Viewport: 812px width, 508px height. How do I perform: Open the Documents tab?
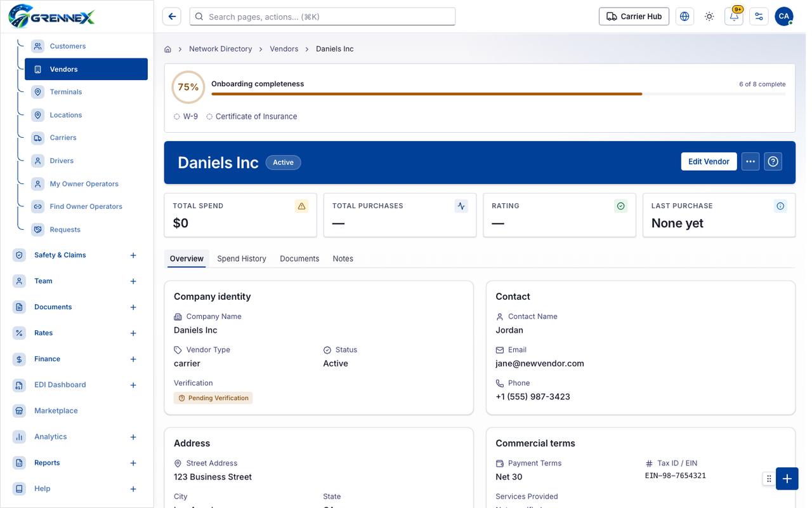pyautogui.click(x=299, y=258)
